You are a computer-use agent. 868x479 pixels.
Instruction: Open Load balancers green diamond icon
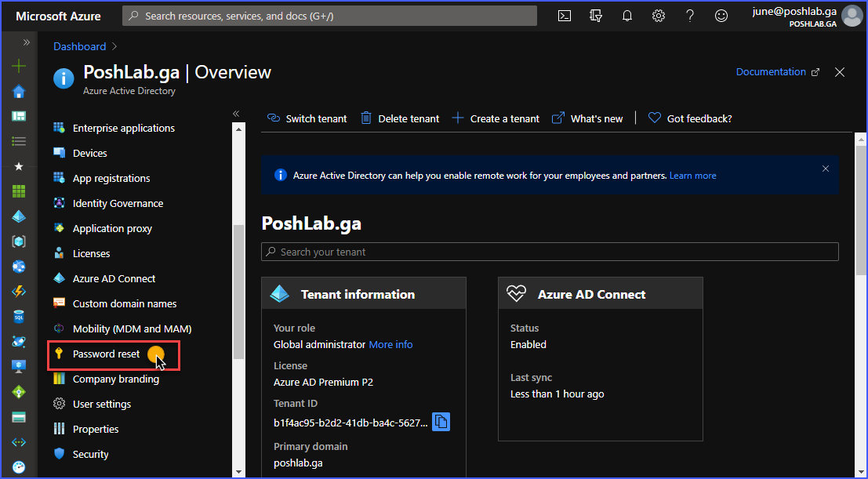[x=19, y=392]
